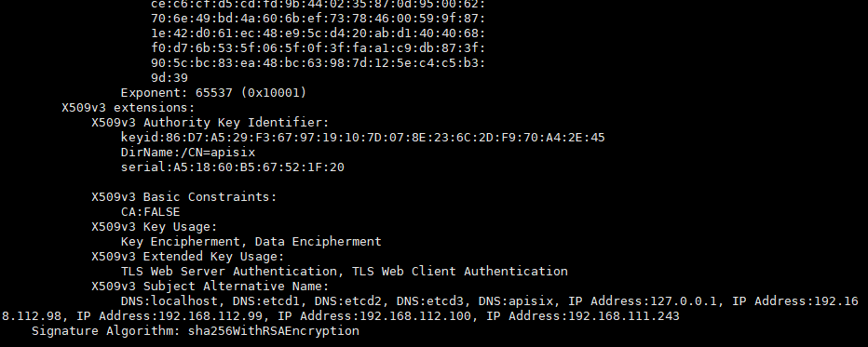Click X509v3 Extended Key Usage heading
This screenshot has width=868, height=347.
point(187,257)
